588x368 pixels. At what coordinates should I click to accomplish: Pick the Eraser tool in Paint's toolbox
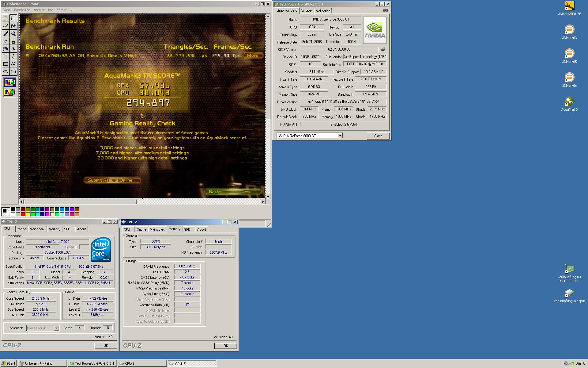[x=6, y=26]
